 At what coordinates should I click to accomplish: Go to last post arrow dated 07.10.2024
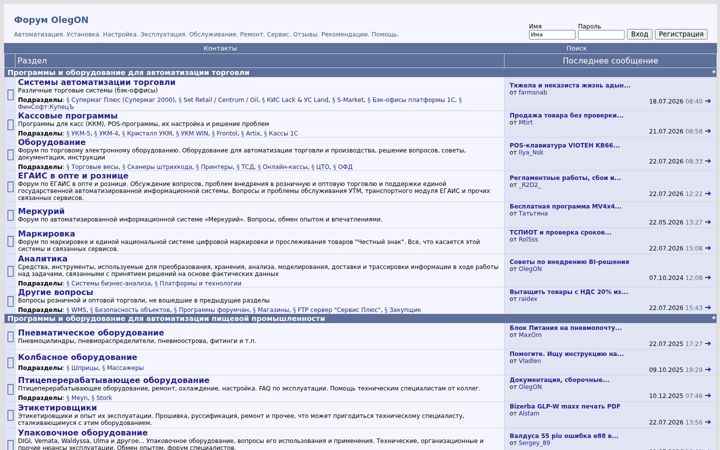[x=708, y=278]
